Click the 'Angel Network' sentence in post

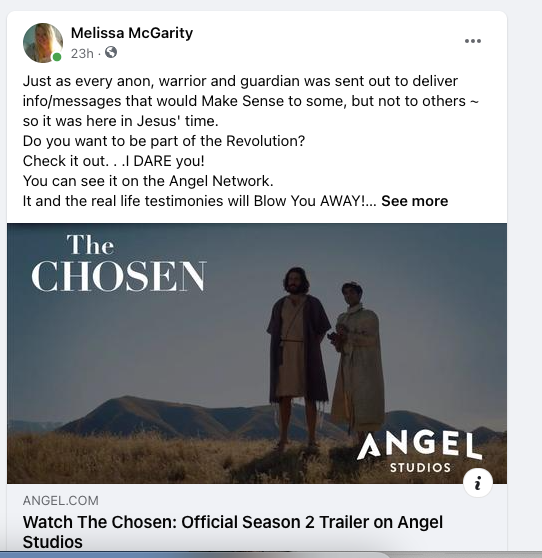(148, 181)
